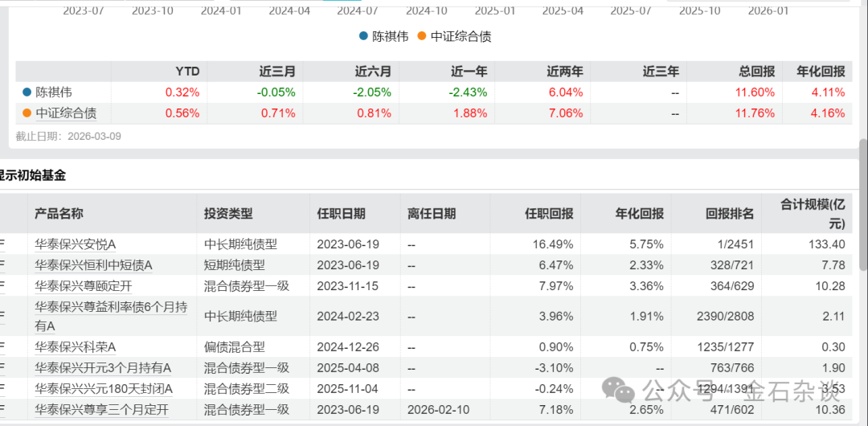
Task: Open fund 华泰保兴安悦A
Action: (x=76, y=244)
